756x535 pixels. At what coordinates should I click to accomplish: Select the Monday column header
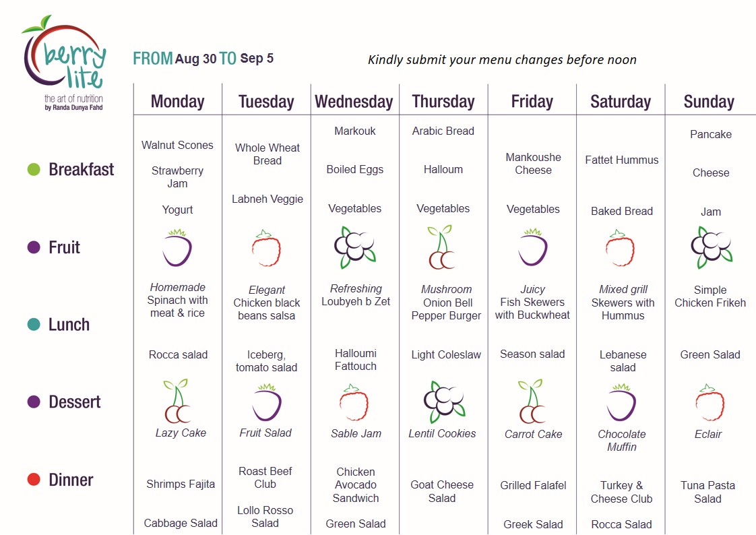pos(177,102)
